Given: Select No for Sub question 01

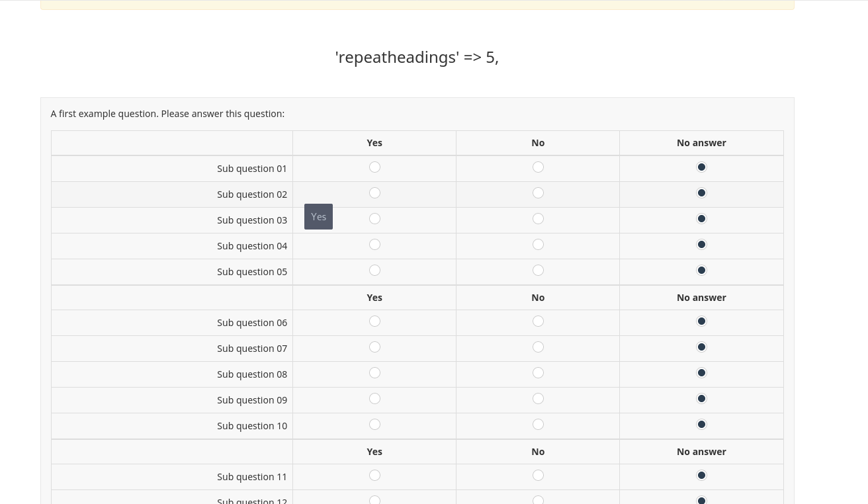Looking at the screenshot, I should point(538,167).
